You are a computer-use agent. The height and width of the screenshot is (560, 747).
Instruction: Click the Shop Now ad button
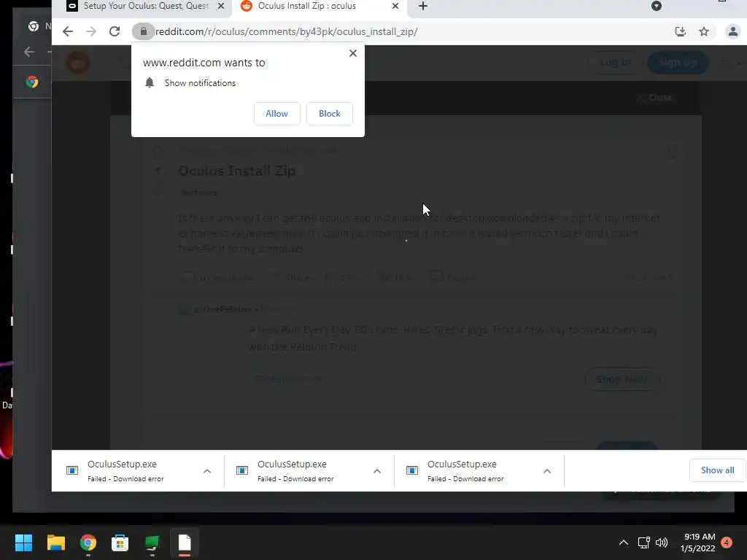622,379
